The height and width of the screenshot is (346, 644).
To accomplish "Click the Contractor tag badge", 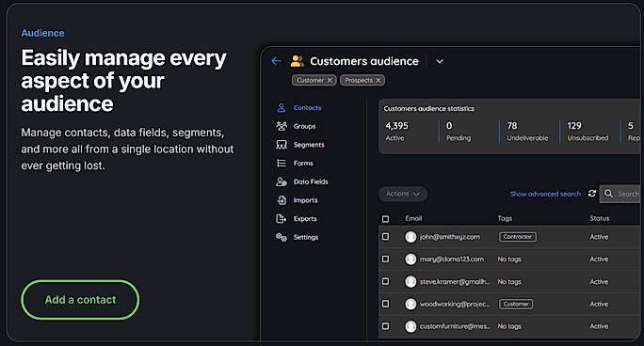I will (x=518, y=237).
